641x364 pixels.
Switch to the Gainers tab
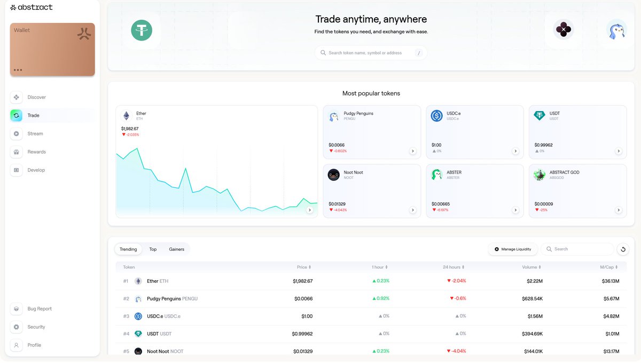[177, 249]
